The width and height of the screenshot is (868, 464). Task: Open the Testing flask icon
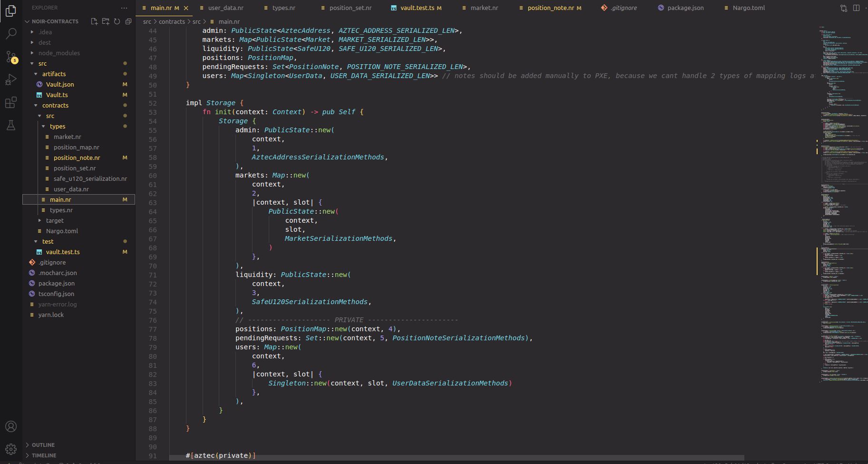click(10, 125)
